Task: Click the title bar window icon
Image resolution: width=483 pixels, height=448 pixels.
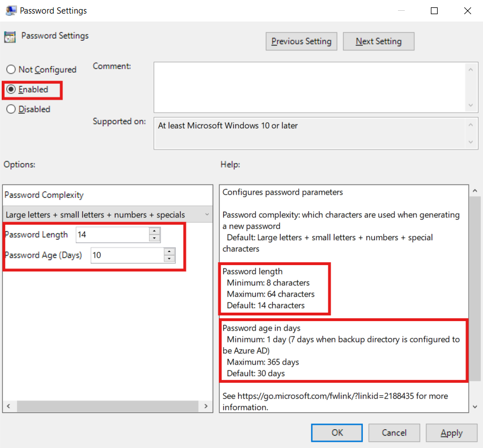Action: [x=10, y=10]
